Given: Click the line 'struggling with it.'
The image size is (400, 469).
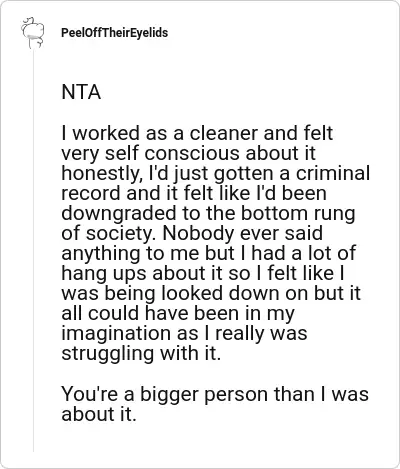Looking at the screenshot, I should click(x=141, y=353).
